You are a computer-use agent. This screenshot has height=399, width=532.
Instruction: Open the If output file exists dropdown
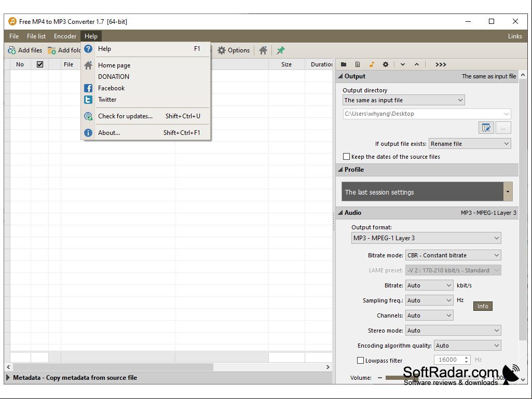(x=470, y=144)
